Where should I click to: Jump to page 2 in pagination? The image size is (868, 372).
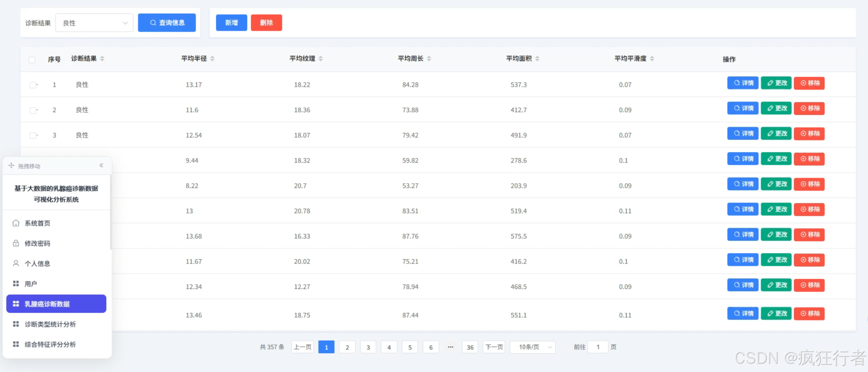tap(347, 347)
